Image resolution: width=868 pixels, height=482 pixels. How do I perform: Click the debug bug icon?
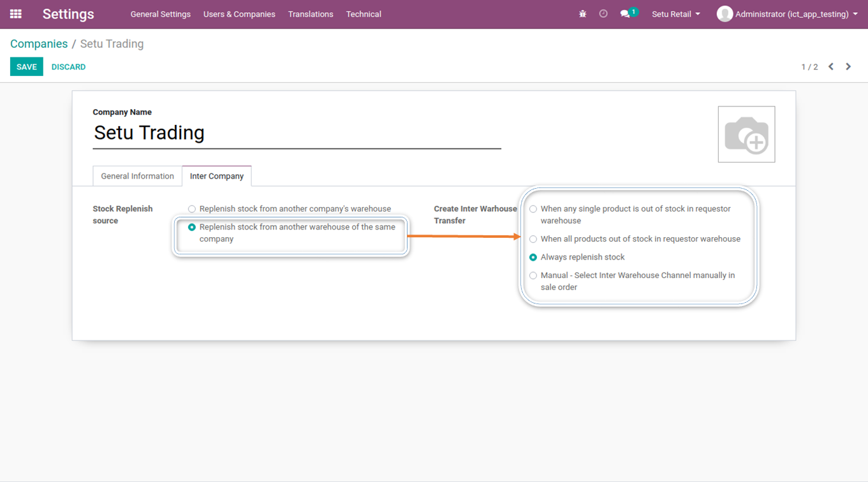[x=582, y=14]
